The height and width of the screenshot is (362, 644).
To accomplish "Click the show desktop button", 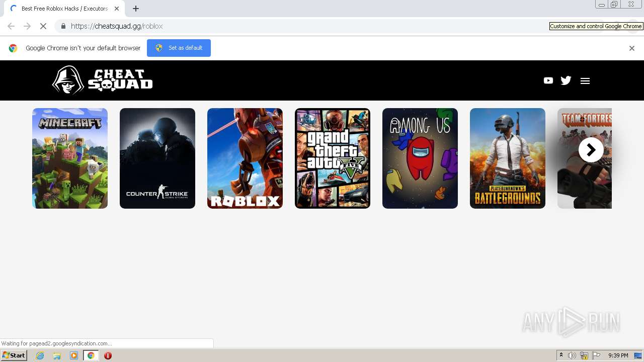I will pos(638,355).
